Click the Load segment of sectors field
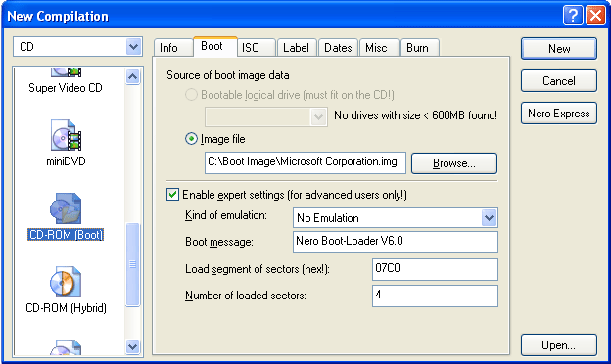 [x=435, y=269]
